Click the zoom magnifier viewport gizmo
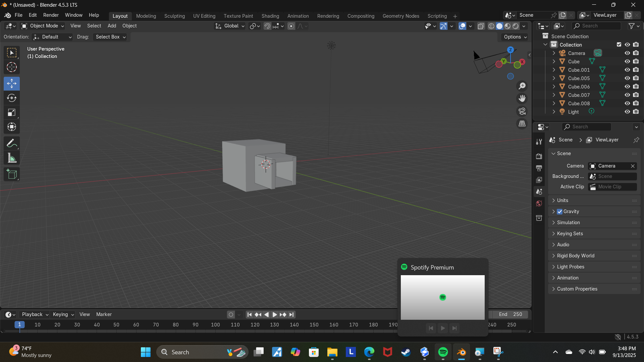Viewport: 644px width, 362px height. point(522,86)
